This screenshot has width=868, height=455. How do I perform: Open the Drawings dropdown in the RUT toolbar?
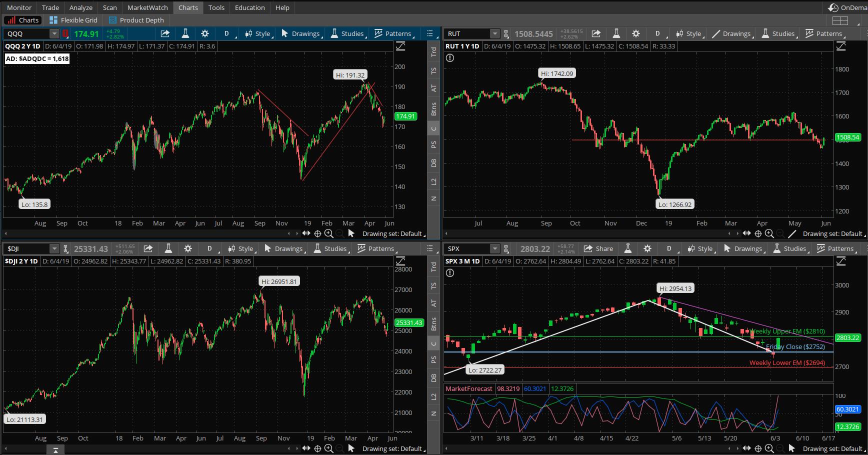pyautogui.click(x=732, y=33)
